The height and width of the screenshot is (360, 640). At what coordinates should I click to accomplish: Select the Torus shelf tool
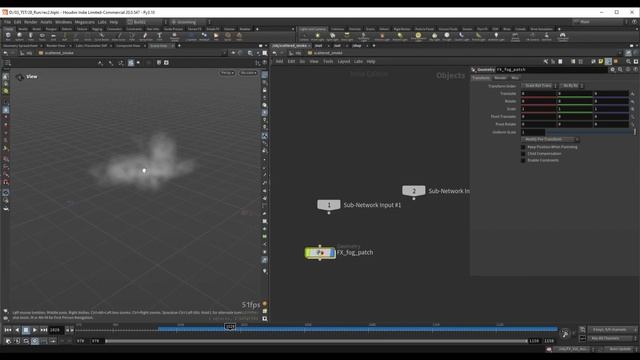point(42,36)
